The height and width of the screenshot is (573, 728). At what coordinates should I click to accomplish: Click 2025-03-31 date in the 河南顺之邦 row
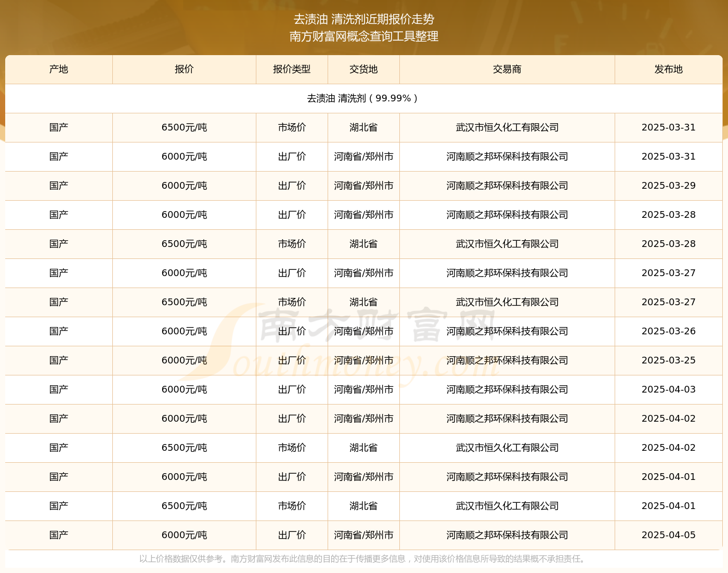coord(669,157)
